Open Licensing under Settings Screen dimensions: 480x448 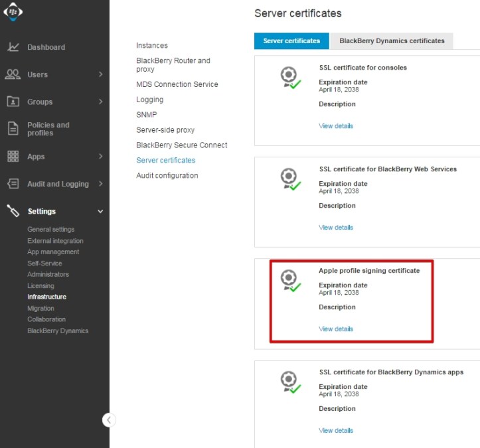click(40, 286)
